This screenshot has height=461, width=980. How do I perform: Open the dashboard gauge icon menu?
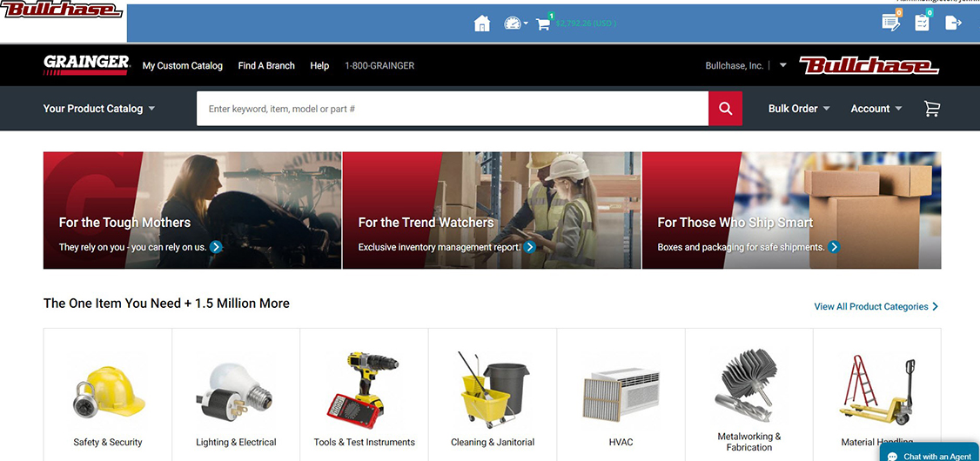(515, 23)
